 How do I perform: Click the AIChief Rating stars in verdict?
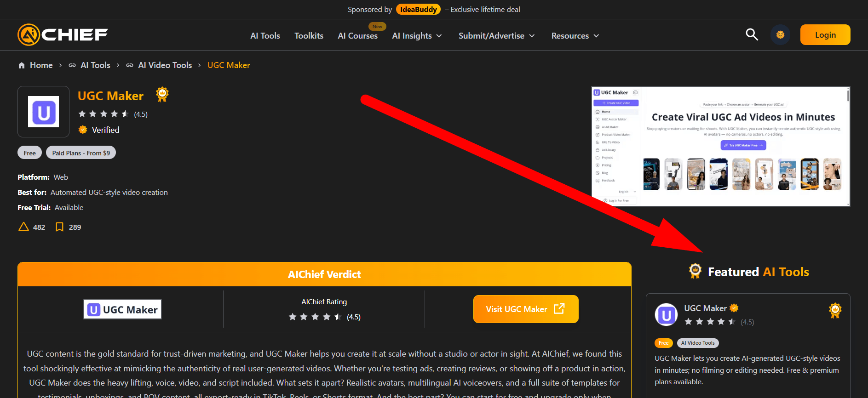[x=315, y=317]
